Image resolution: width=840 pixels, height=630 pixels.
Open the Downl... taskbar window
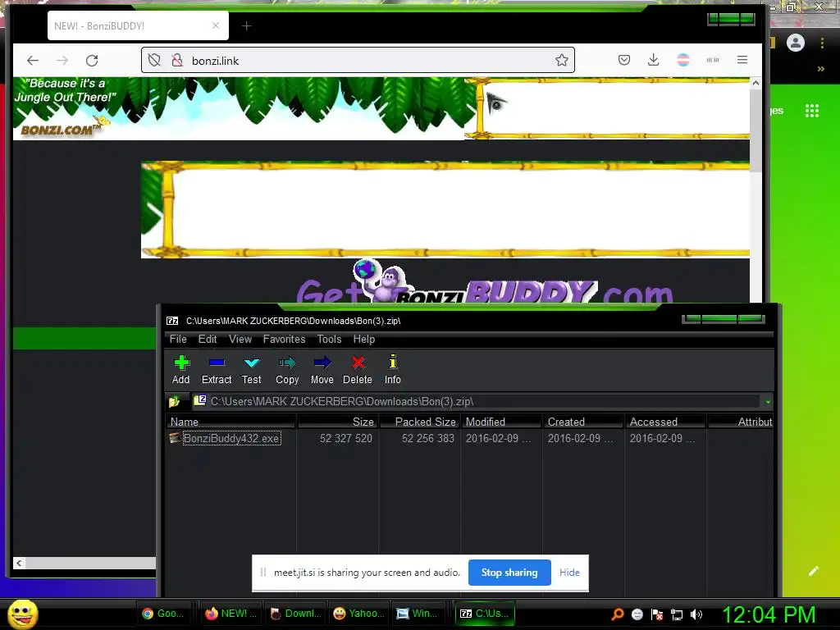(x=296, y=614)
